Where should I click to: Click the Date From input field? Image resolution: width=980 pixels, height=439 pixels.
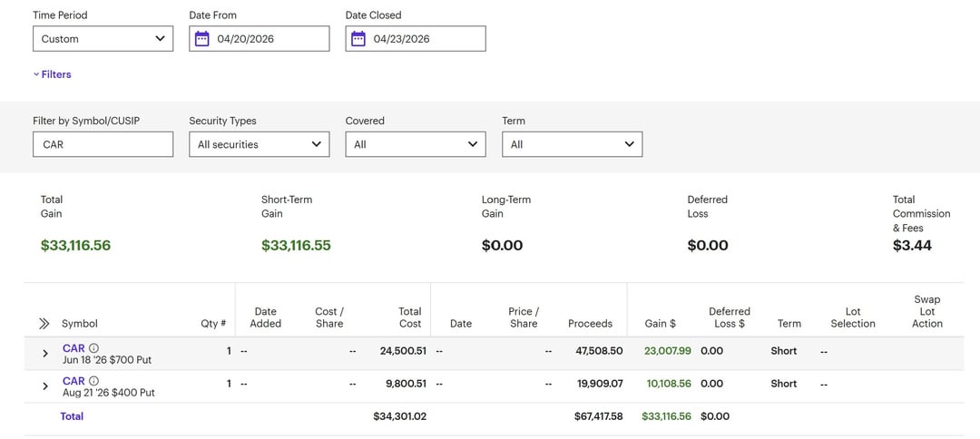pos(268,39)
